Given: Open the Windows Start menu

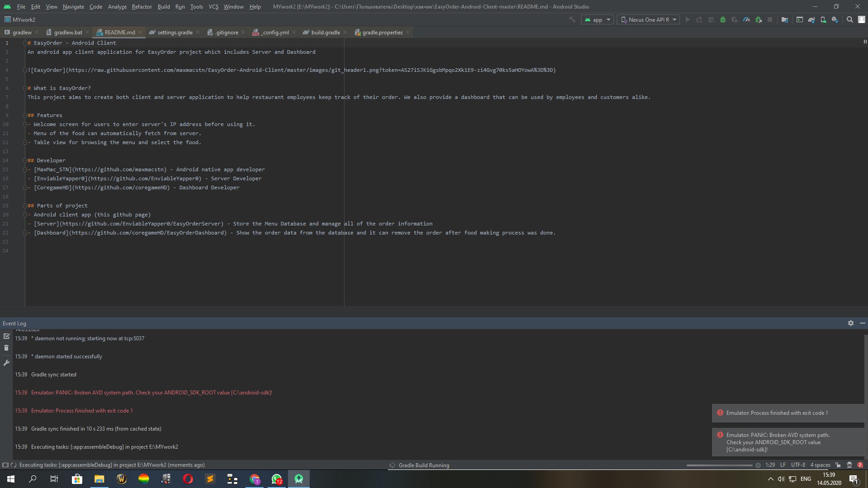Looking at the screenshot, I should [11, 479].
